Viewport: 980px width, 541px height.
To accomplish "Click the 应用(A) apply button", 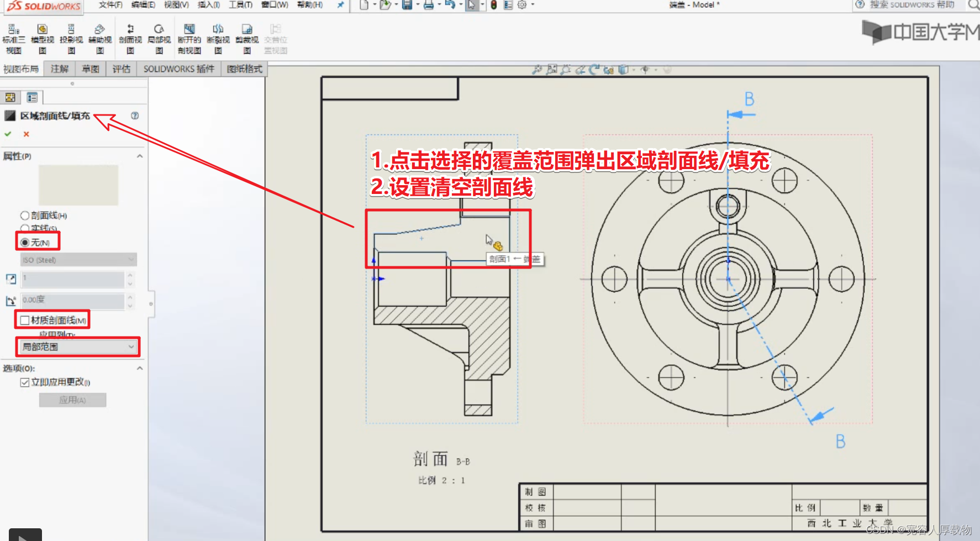I will coord(72,400).
